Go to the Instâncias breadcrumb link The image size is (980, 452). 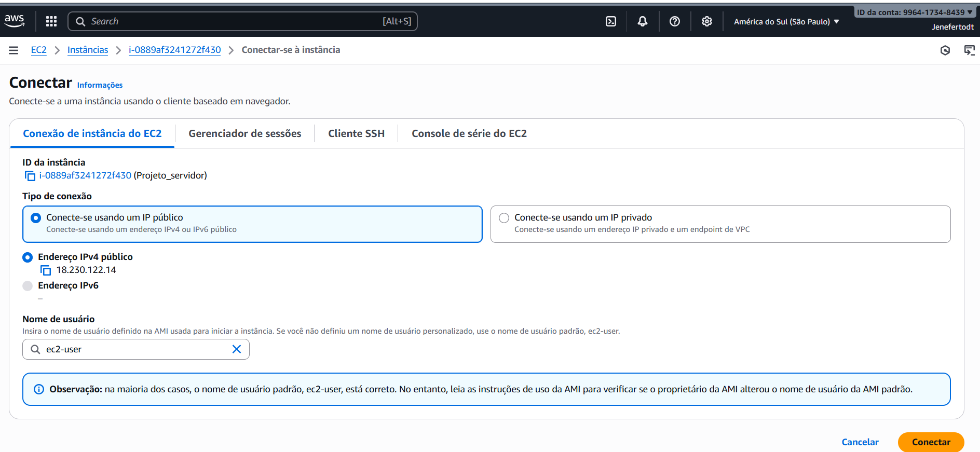tap(88, 50)
